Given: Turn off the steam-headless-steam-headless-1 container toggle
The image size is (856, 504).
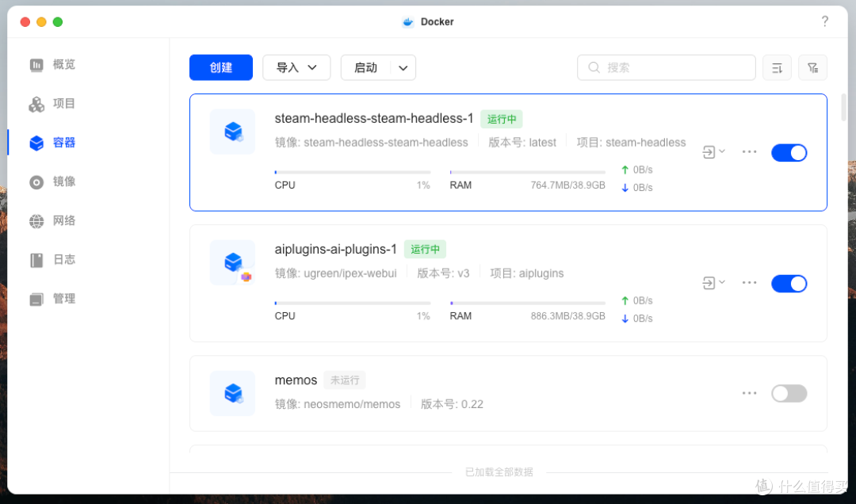Looking at the screenshot, I should (789, 152).
